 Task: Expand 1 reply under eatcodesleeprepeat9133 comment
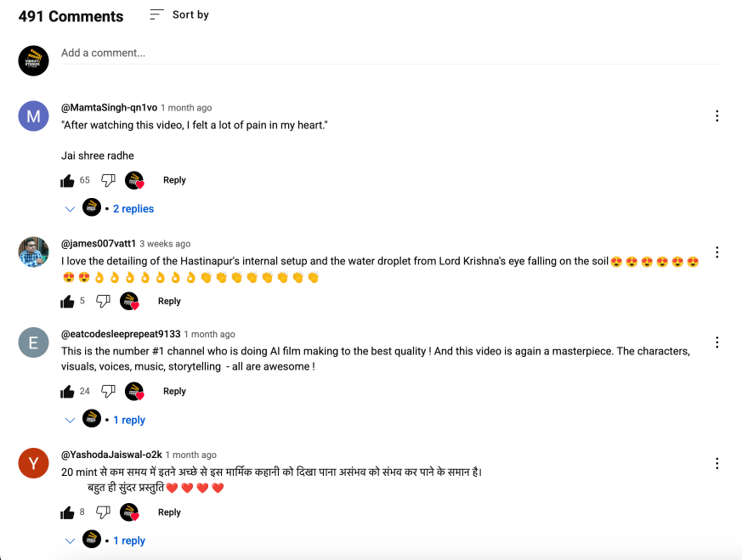(129, 421)
